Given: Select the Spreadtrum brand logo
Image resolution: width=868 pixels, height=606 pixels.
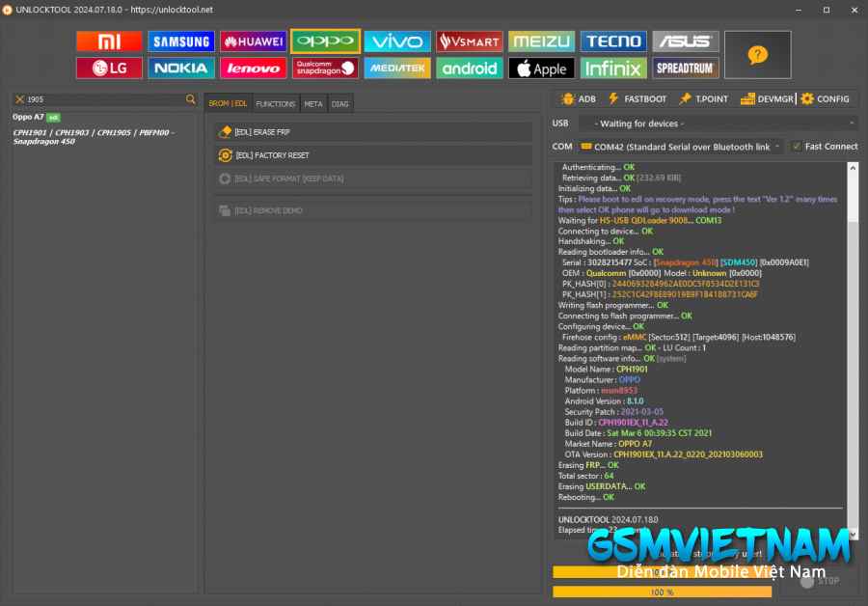Looking at the screenshot, I should coord(686,69).
